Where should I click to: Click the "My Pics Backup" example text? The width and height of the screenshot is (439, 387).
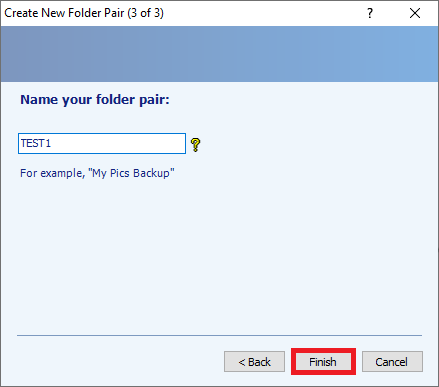point(131,173)
